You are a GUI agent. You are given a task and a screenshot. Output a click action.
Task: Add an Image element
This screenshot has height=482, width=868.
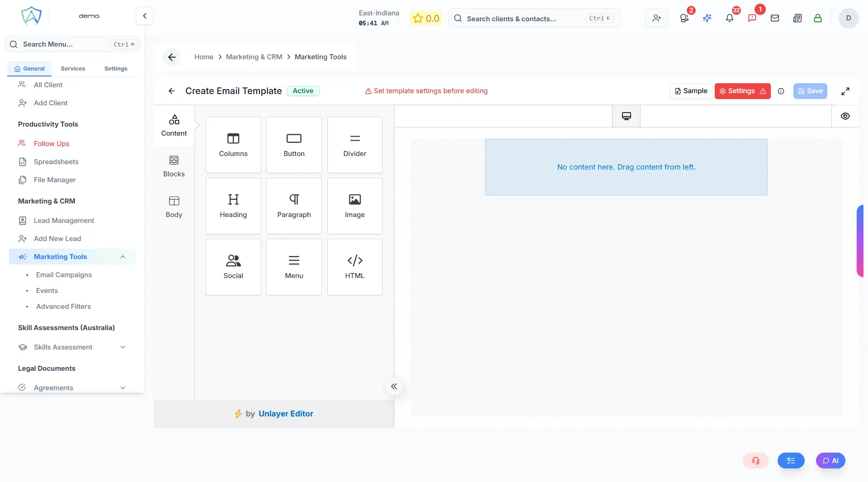(354, 206)
